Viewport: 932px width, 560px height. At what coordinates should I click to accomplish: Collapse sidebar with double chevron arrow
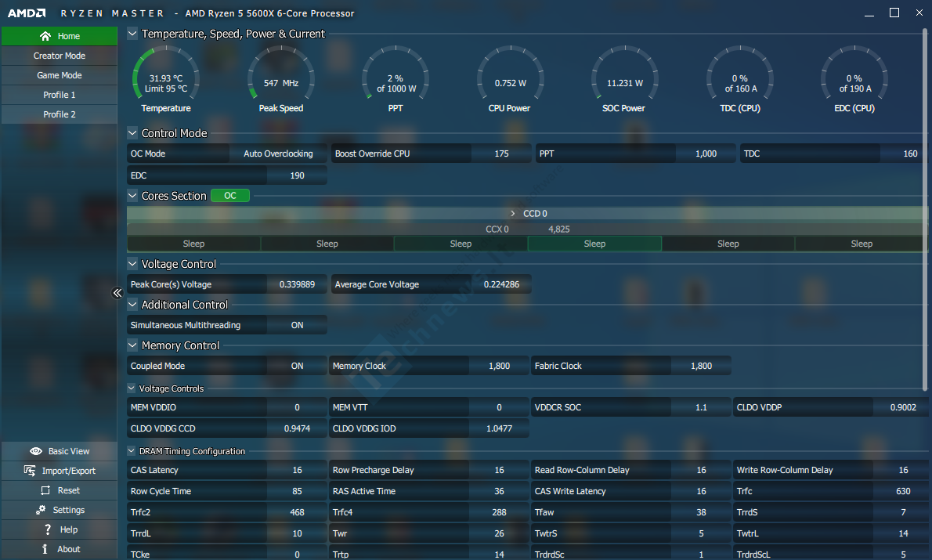pos(117,292)
